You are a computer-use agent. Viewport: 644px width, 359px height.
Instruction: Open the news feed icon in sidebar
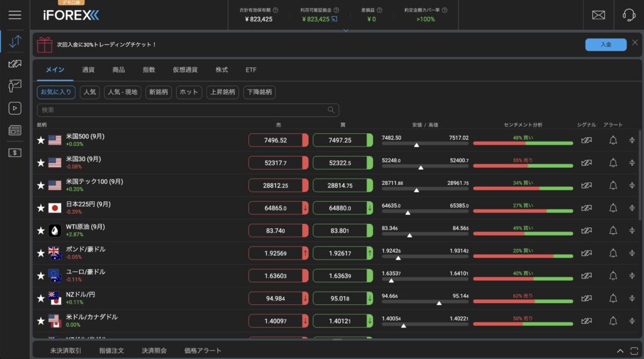pyautogui.click(x=15, y=131)
